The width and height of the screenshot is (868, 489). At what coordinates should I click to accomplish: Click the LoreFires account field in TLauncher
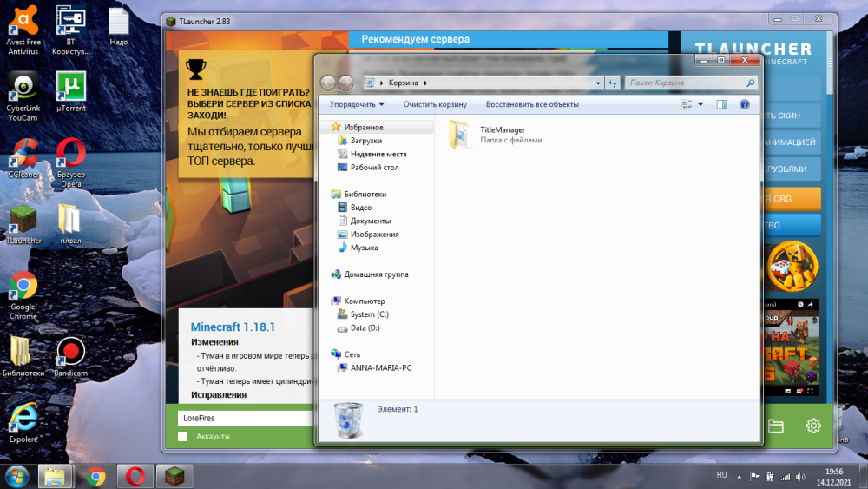pyautogui.click(x=246, y=418)
